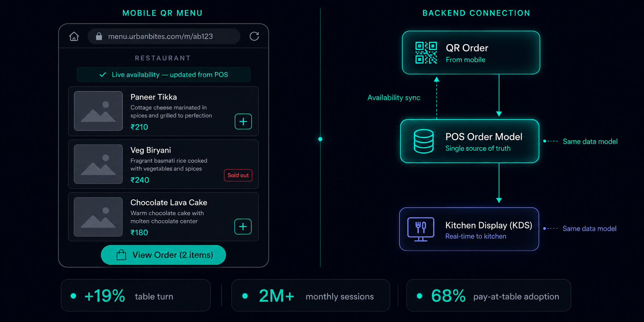Screen dimensions: 644x322
Task: Open the Chocolate Lava Cake image thumbnail
Action: 98,217
